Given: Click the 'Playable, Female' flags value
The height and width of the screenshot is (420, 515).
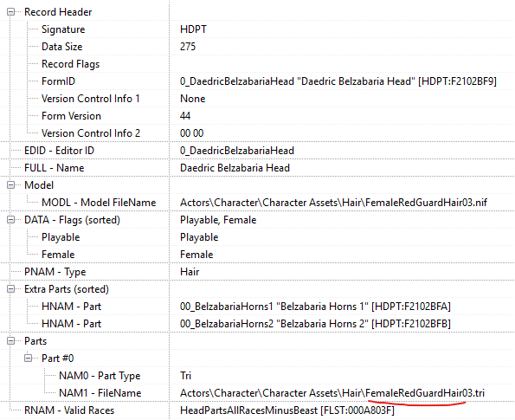Looking at the screenshot, I should (x=218, y=220).
